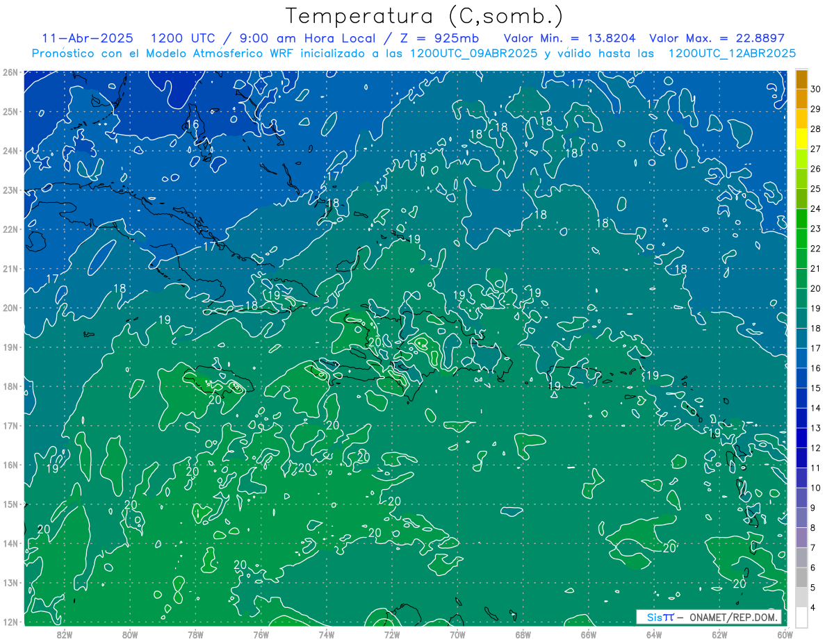The width and height of the screenshot is (834, 644).
Task: Click the colorbar number '4'
Action: (x=813, y=608)
